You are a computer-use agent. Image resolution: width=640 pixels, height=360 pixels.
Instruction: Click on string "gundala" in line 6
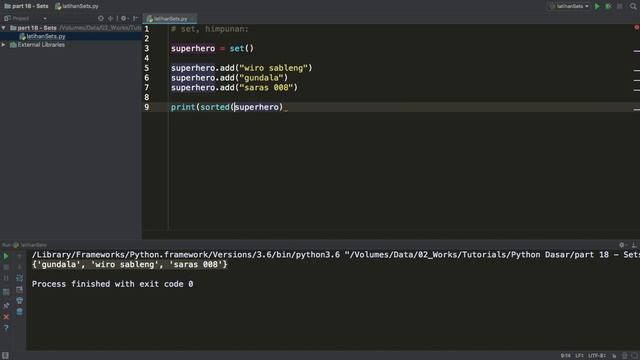coord(261,78)
